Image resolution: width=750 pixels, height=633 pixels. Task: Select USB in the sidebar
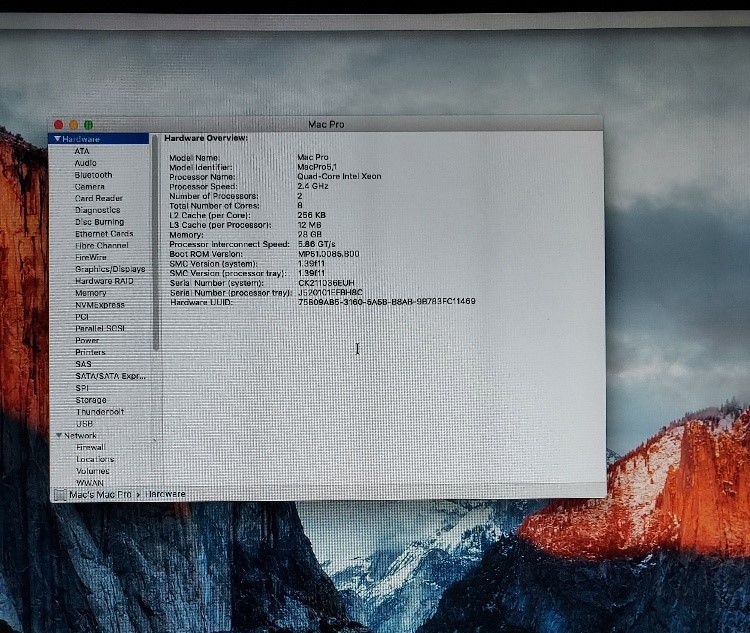tap(85, 424)
